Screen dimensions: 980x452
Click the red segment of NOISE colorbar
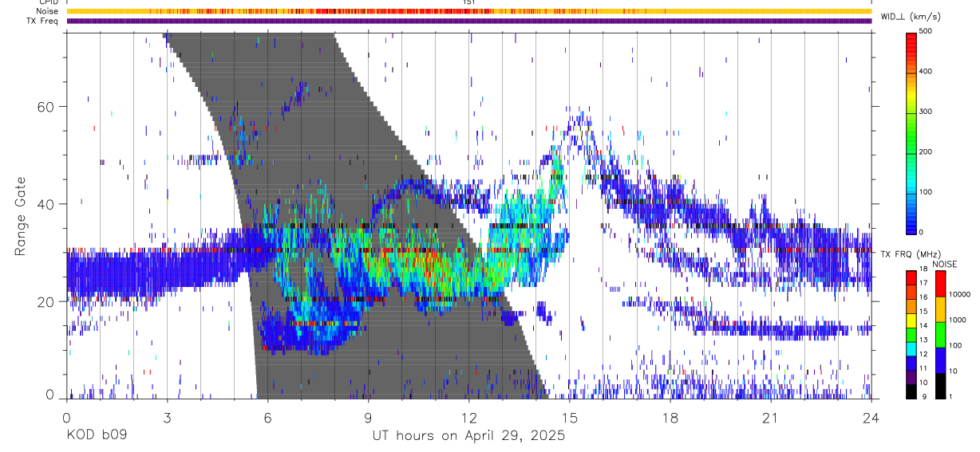pos(940,283)
